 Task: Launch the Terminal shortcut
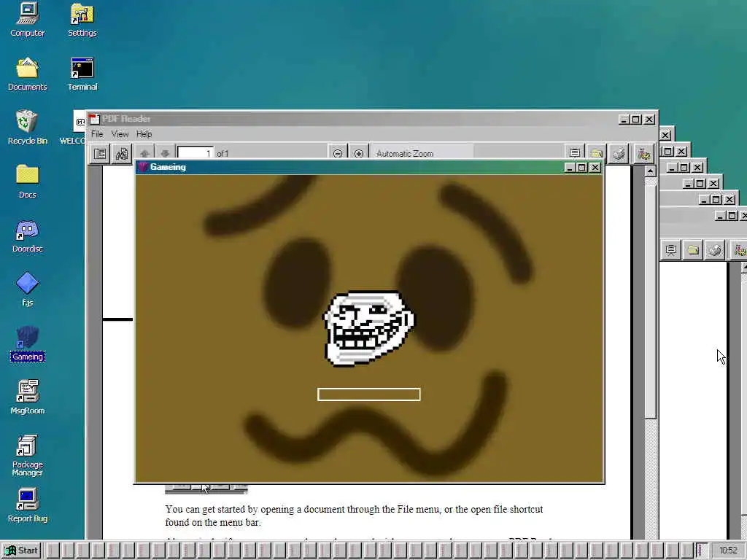(x=82, y=74)
